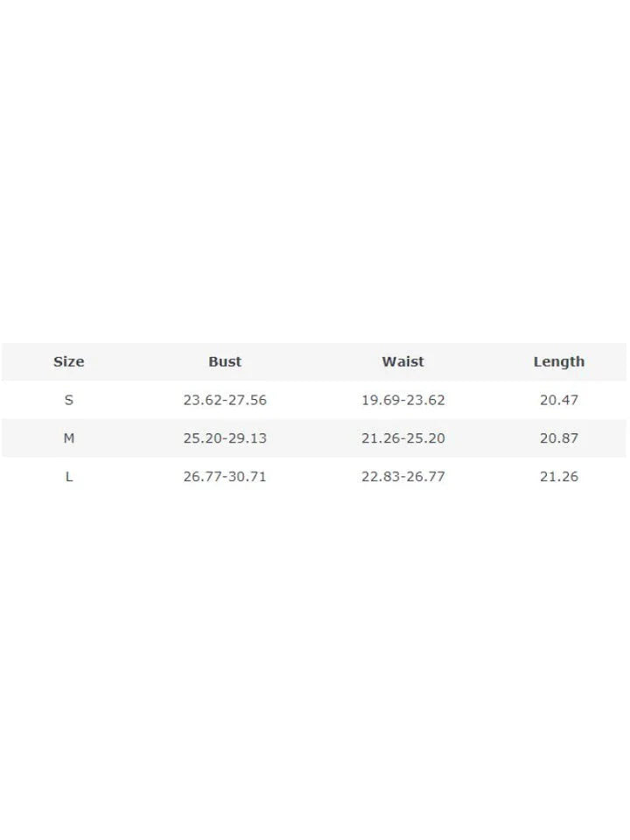630x840 pixels.
Task: Select the L size label
Action: pyautogui.click(x=68, y=477)
